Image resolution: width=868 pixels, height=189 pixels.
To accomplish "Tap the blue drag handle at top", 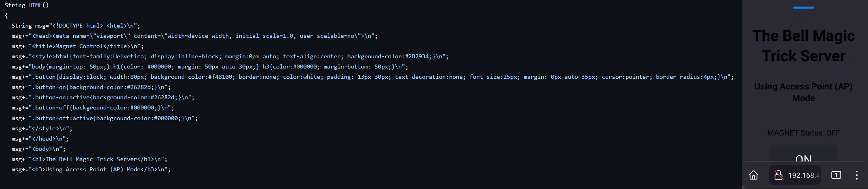I will (803, 7).
